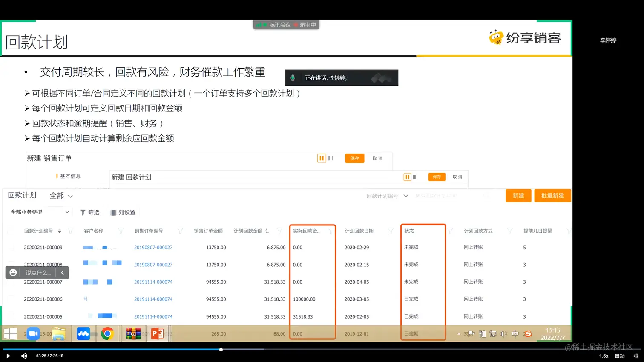Open the taskbar clock showing 15:15
The image size is (644, 362).
coord(553,334)
